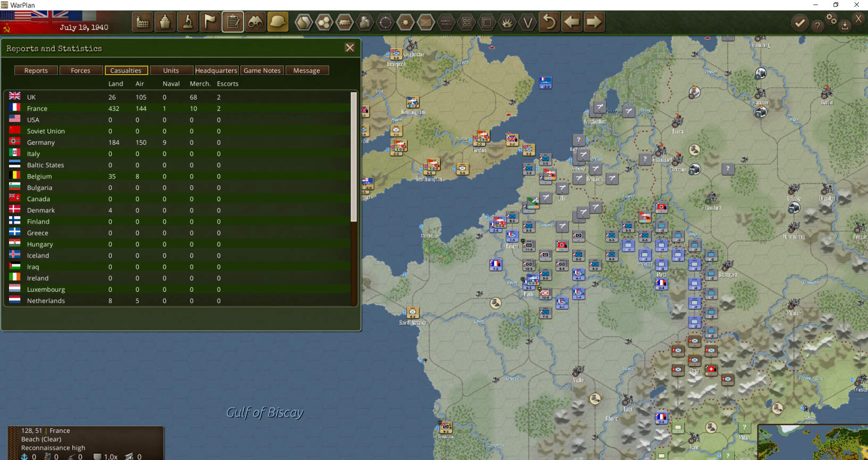This screenshot has height=460, width=868.
Task: Click the Gulf of Biscay label
Action: pyautogui.click(x=265, y=413)
